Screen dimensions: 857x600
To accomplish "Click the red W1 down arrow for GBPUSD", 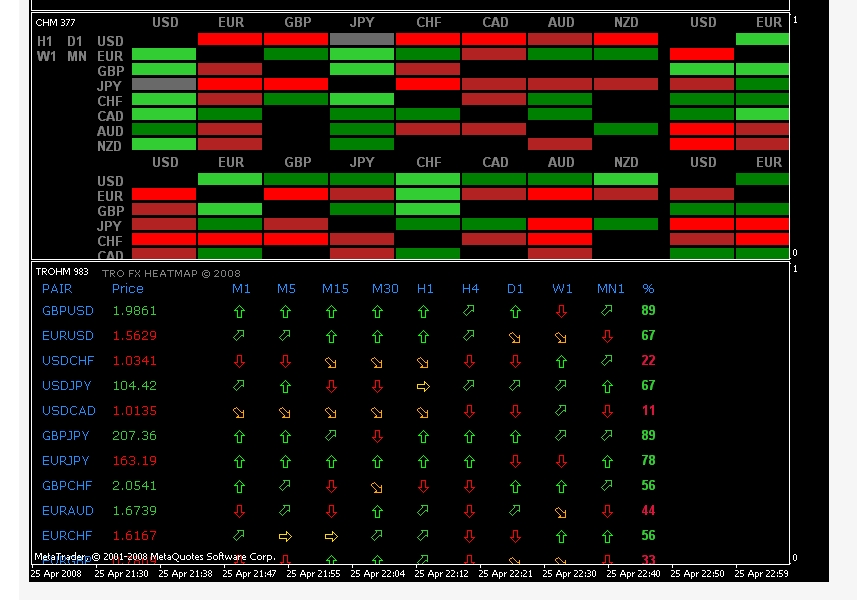I will tap(561, 311).
